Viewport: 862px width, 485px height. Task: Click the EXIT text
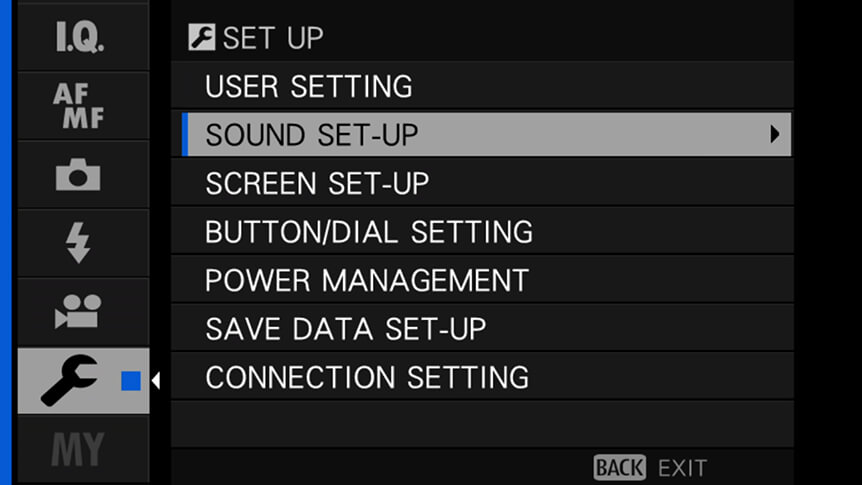(x=682, y=469)
